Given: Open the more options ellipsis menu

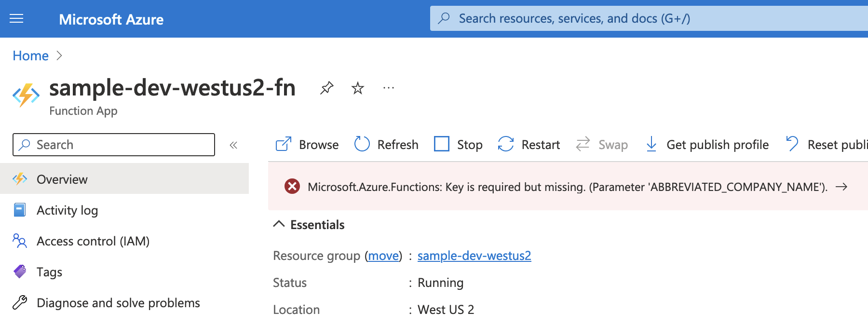Looking at the screenshot, I should [x=388, y=88].
